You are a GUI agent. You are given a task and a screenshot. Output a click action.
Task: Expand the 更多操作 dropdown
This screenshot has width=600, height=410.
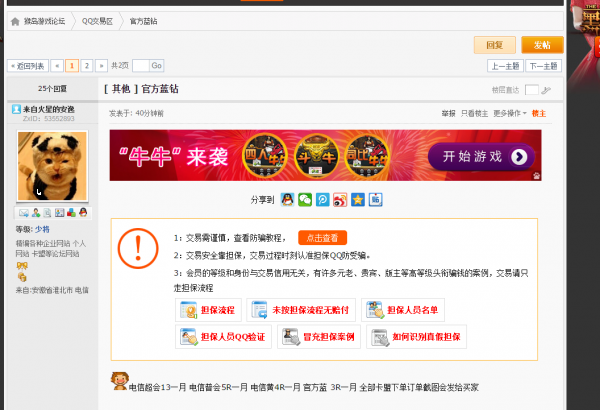510,113
